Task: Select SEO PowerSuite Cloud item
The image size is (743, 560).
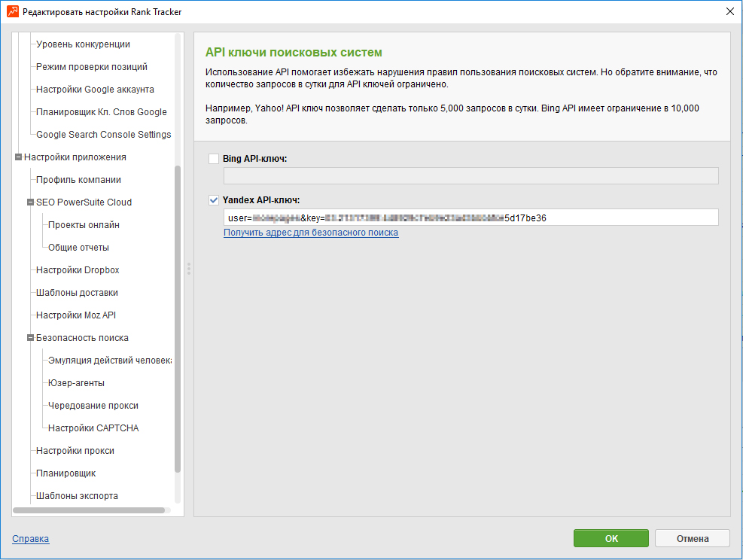Action: pos(84,202)
